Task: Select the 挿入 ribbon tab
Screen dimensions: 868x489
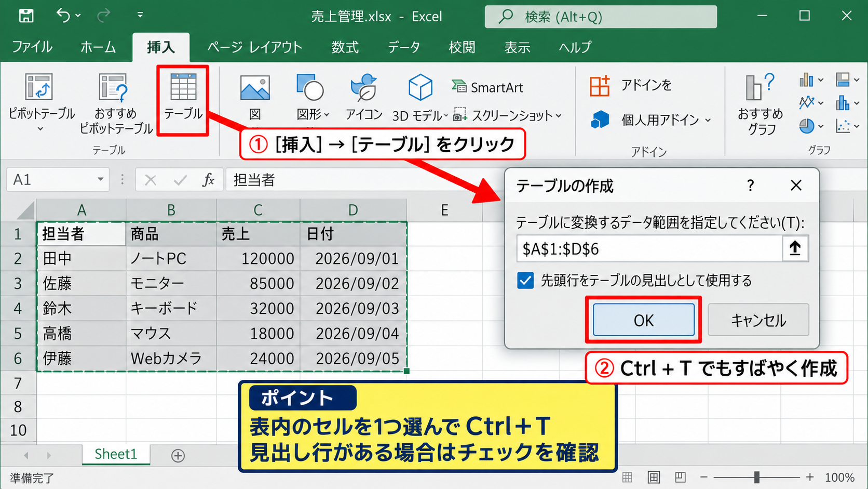Action: click(161, 47)
